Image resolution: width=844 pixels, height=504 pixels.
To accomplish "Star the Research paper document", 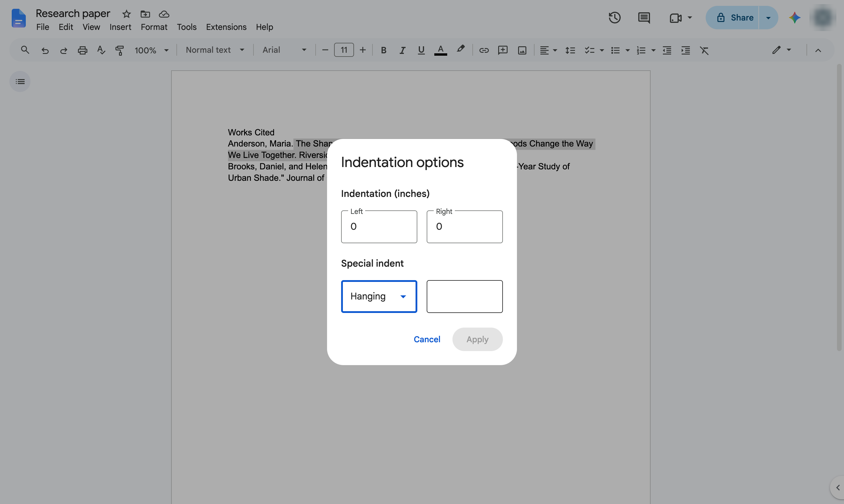I will (x=126, y=14).
